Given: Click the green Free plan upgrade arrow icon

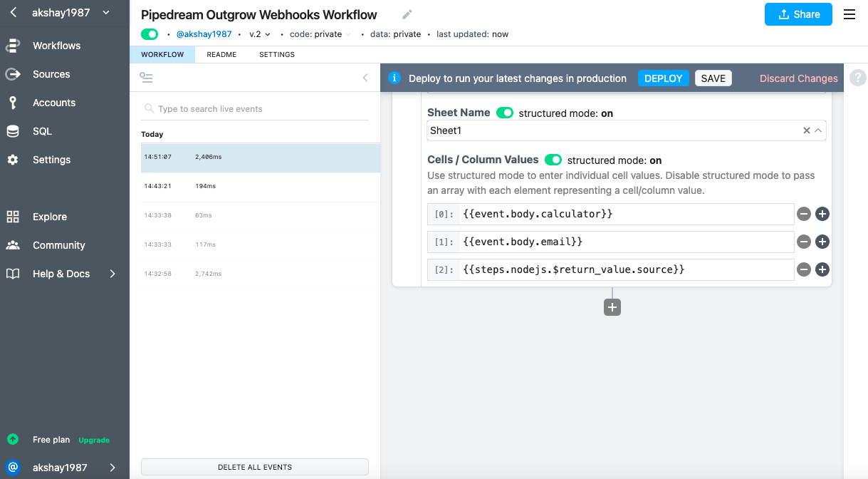Looking at the screenshot, I should pos(13,440).
